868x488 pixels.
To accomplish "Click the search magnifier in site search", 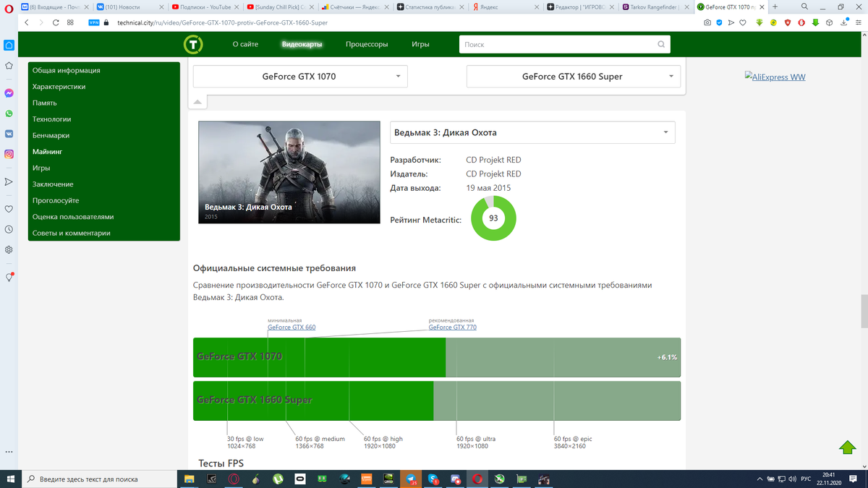I will tap(661, 44).
